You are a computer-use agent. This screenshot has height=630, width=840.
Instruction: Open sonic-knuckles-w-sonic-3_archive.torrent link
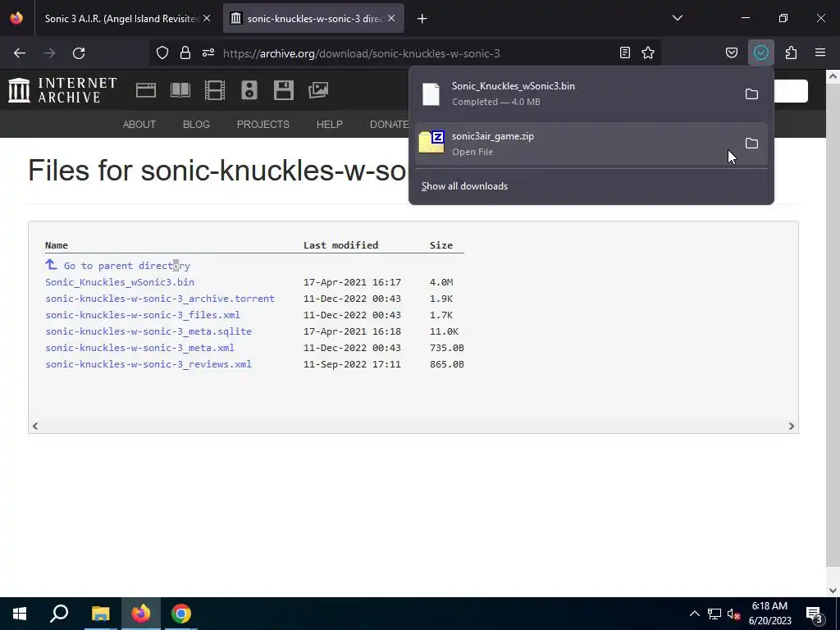160,299
